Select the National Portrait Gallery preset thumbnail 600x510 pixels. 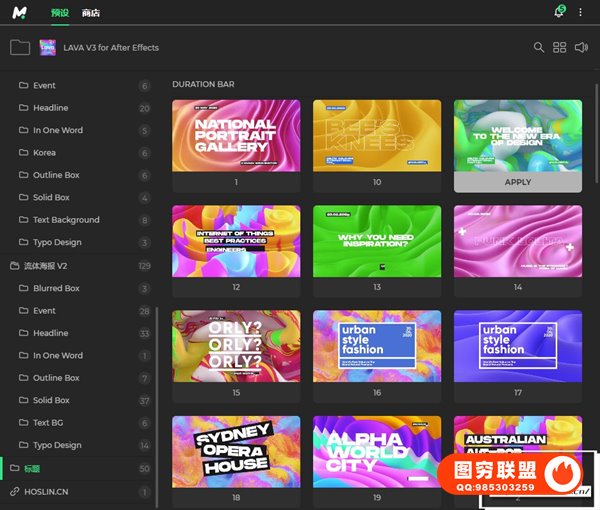(x=236, y=135)
